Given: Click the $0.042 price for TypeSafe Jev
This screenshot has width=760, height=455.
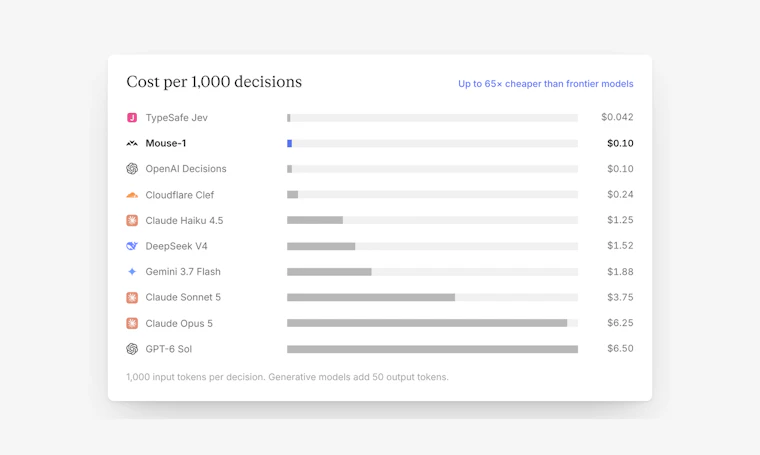Looking at the screenshot, I should point(617,117).
